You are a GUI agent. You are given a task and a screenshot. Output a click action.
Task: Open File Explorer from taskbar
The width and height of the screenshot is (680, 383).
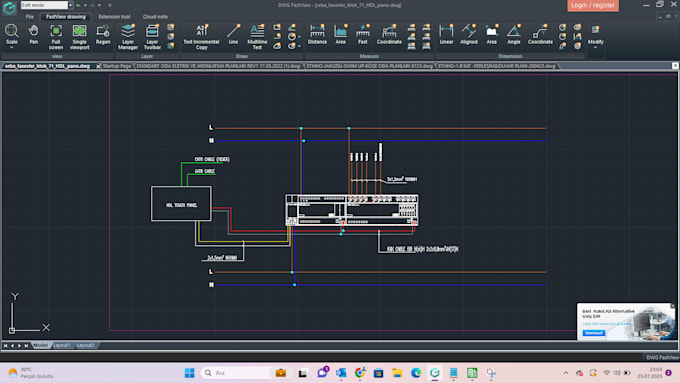click(x=397, y=373)
